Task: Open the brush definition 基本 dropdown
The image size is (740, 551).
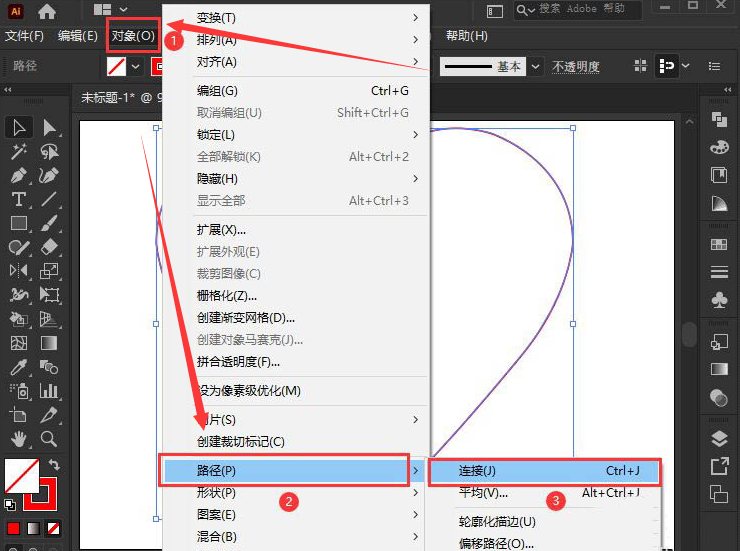Action: click(536, 67)
